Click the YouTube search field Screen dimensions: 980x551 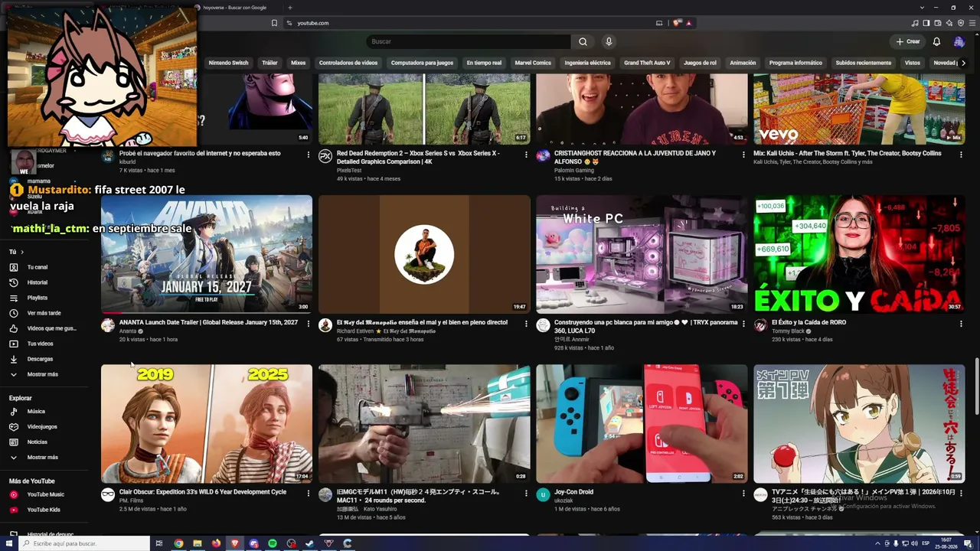(469, 41)
